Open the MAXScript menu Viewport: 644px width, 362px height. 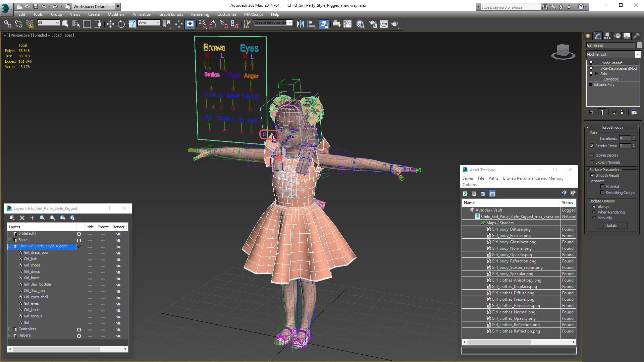[x=253, y=14]
